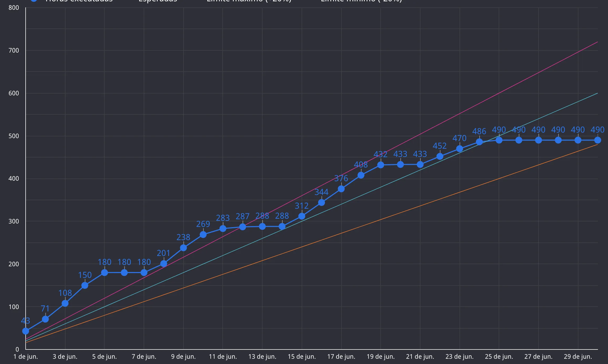
Task: Click the data point labeled 452
Action: 440,156
